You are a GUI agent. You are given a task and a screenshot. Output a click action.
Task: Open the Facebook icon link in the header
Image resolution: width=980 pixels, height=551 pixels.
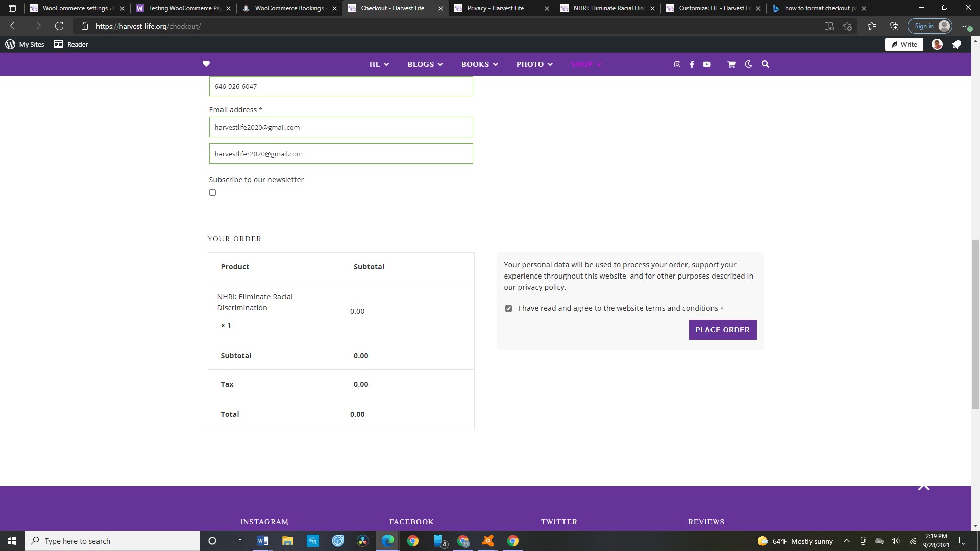tap(692, 64)
